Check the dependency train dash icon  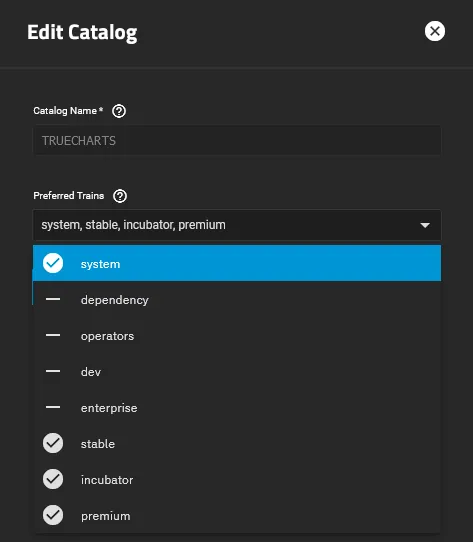53,299
